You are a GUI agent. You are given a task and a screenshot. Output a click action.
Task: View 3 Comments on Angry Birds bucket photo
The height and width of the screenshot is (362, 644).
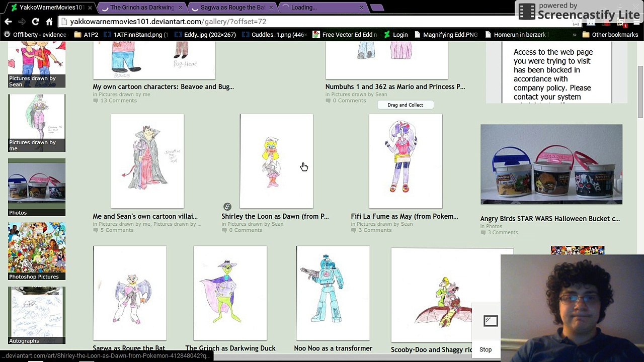point(502,233)
